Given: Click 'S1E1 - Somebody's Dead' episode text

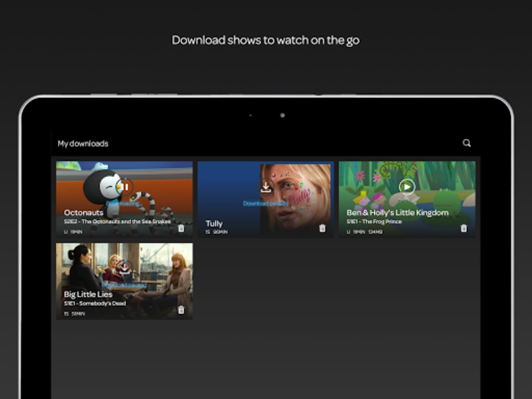Looking at the screenshot, I should [94, 303].
